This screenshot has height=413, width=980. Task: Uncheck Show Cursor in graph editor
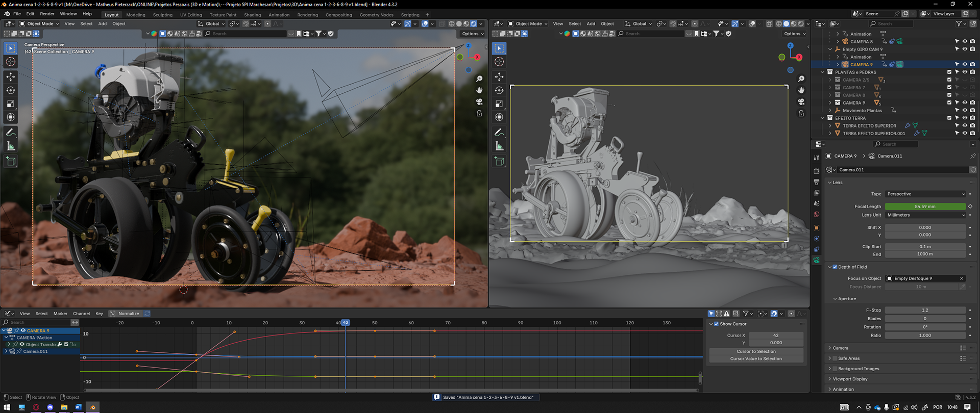[716, 324]
